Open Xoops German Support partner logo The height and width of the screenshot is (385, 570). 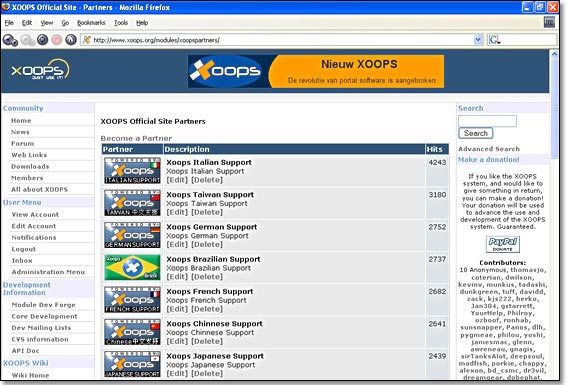point(132,235)
